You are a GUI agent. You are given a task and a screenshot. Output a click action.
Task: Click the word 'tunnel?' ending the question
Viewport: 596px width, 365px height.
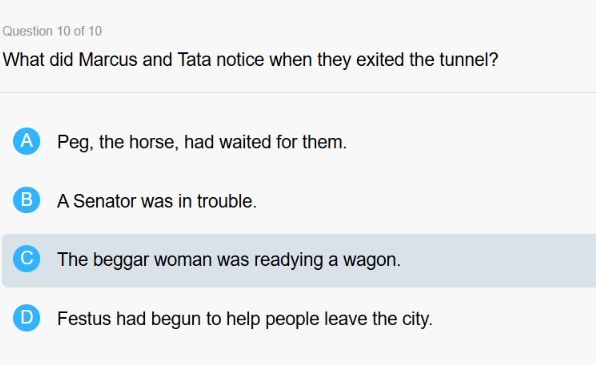[x=469, y=60]
